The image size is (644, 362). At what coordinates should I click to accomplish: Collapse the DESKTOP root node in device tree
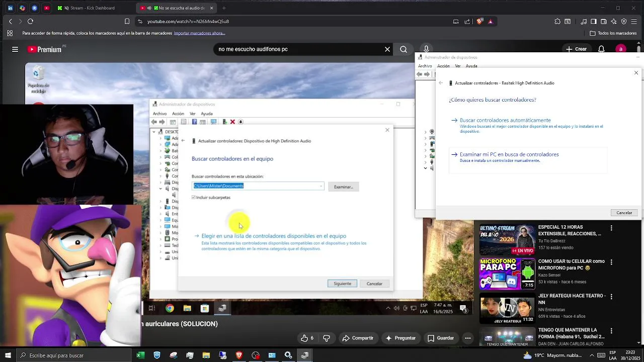point(154,132)
